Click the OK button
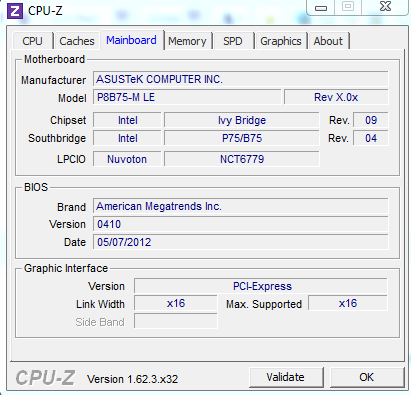 tap(366, 377)
